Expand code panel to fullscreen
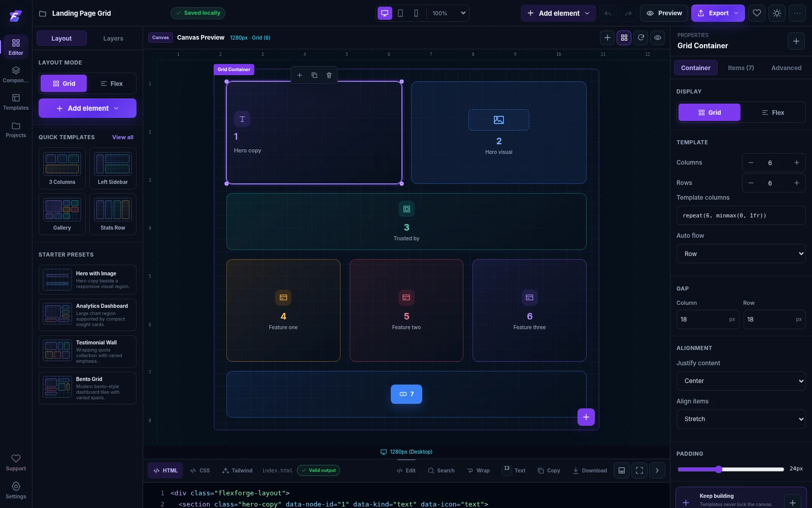 point(639,470)
